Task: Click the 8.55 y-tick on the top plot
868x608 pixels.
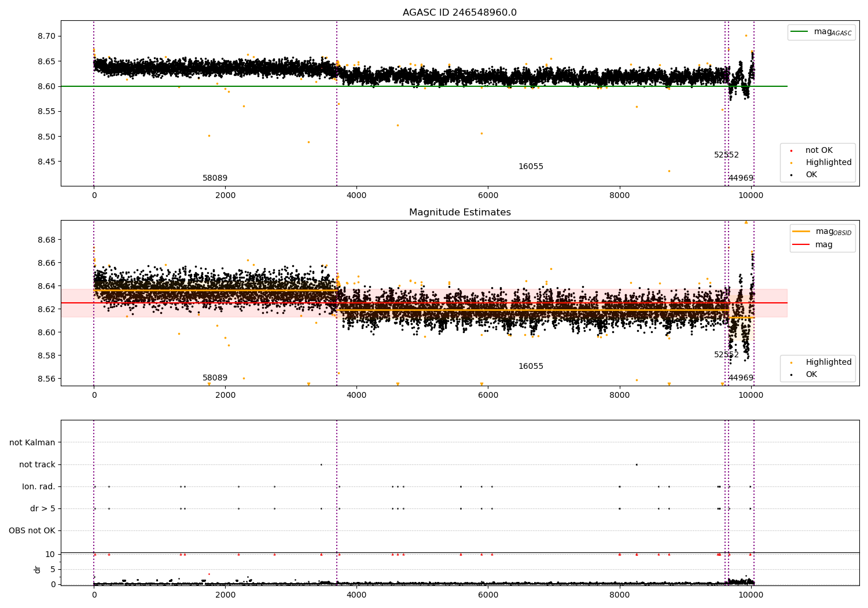Action: point(46,111)
